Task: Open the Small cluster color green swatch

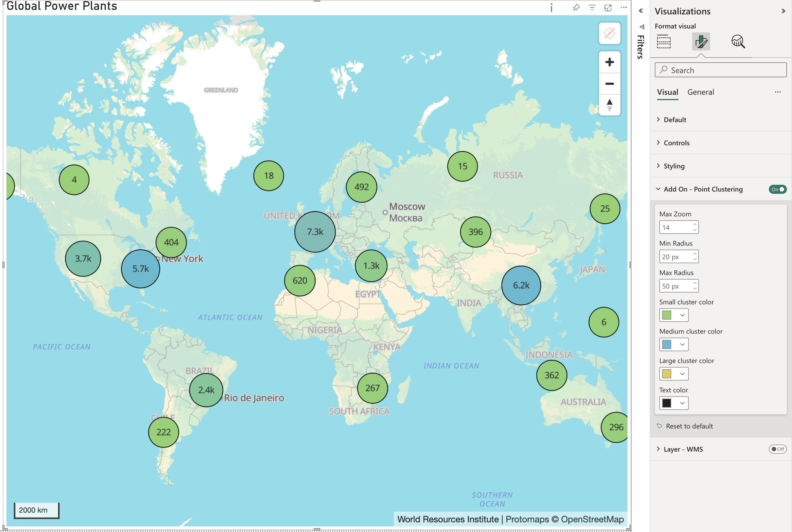Action: [x=667, y=315]
